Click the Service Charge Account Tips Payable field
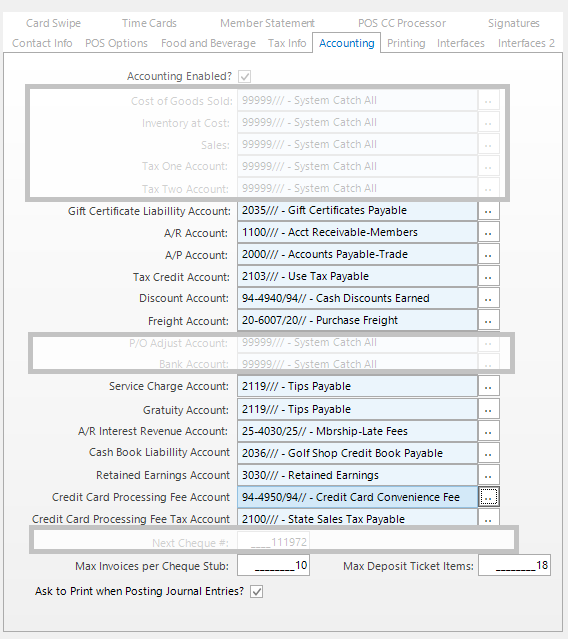 click(x=357, y=387)
